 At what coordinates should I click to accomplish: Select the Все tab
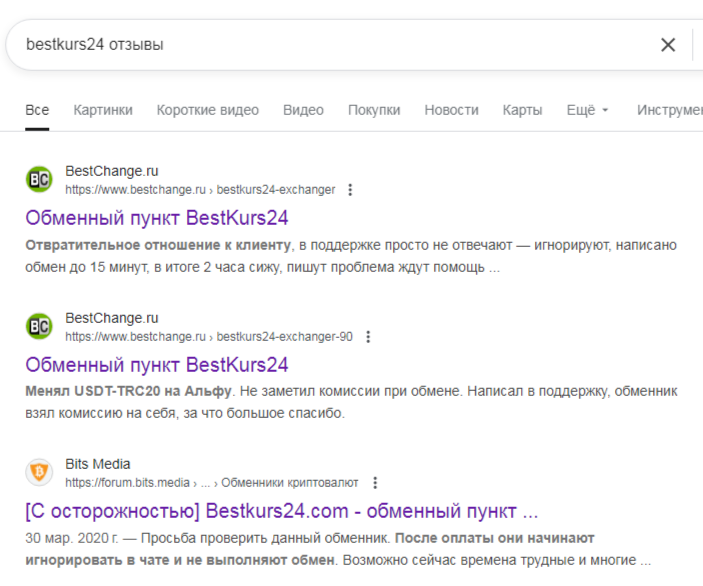pyautogui.click(x=37, y=110)
